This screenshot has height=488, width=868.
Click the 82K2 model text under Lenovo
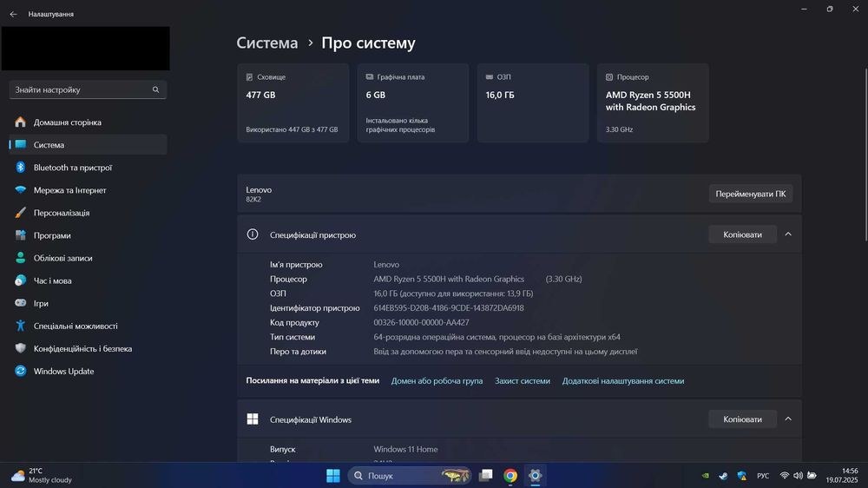click(x=253, y=200)
